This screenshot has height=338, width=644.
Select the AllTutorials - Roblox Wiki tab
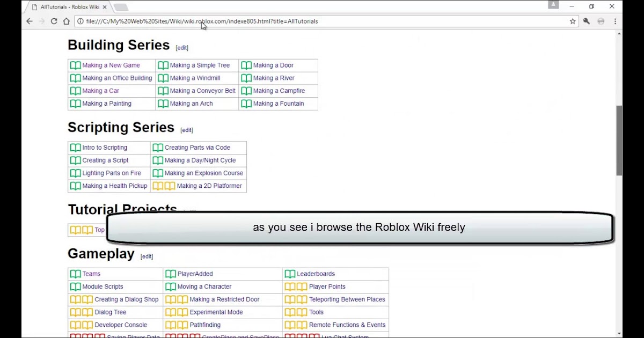pyautogui.click(x=67, y=7)
